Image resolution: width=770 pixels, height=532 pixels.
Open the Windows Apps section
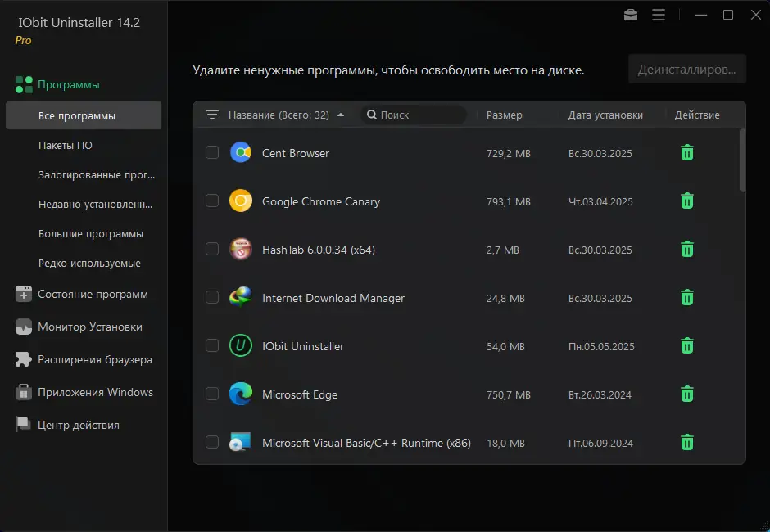point(88,392)
